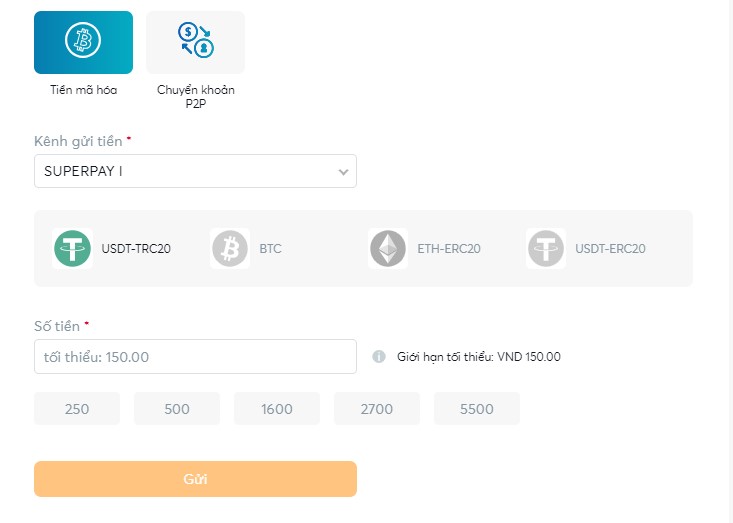Select the ETH-ERC20 option label

pos(449,249)
